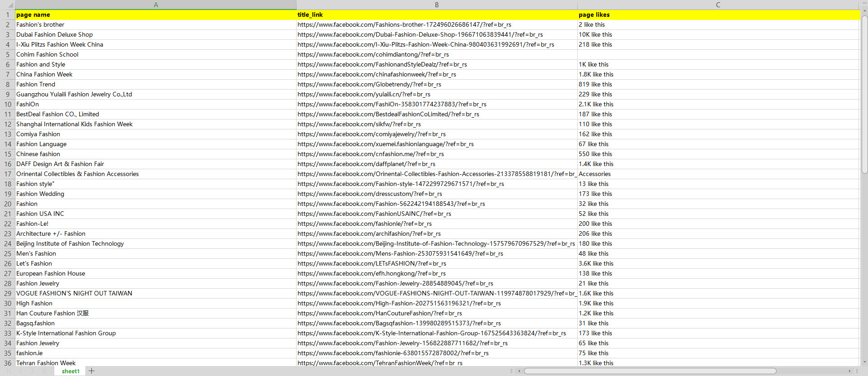This screenshot has height=376, width=868.
Task: Click the next sheet navigation arrow
Action: click(32, 371)
